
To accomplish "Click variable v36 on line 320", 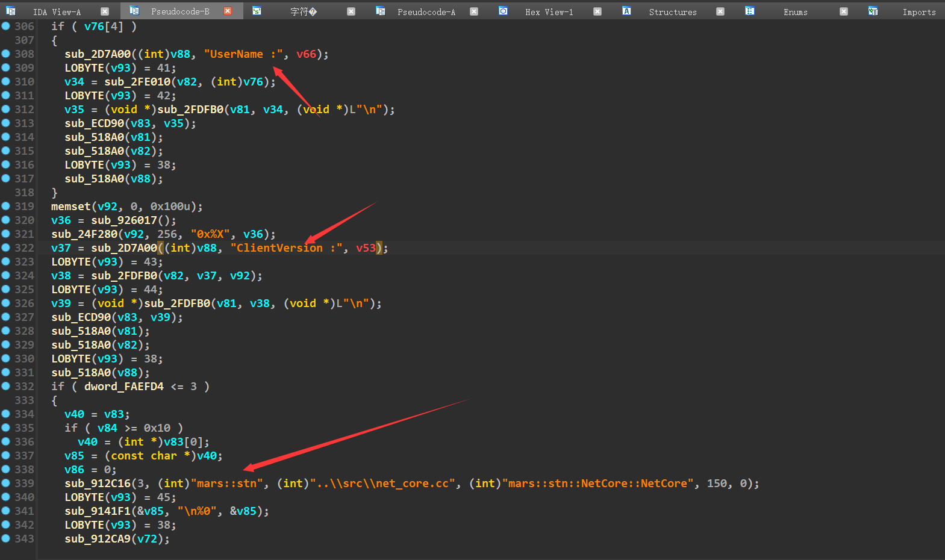I will tap(61, 220).
